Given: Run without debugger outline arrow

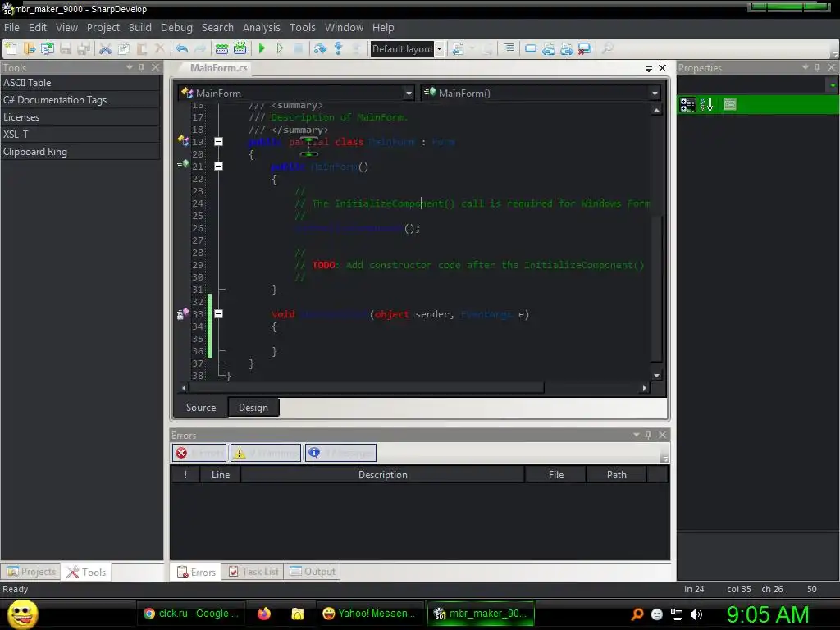Looking at the screenshot, I should tap(280, 48).
